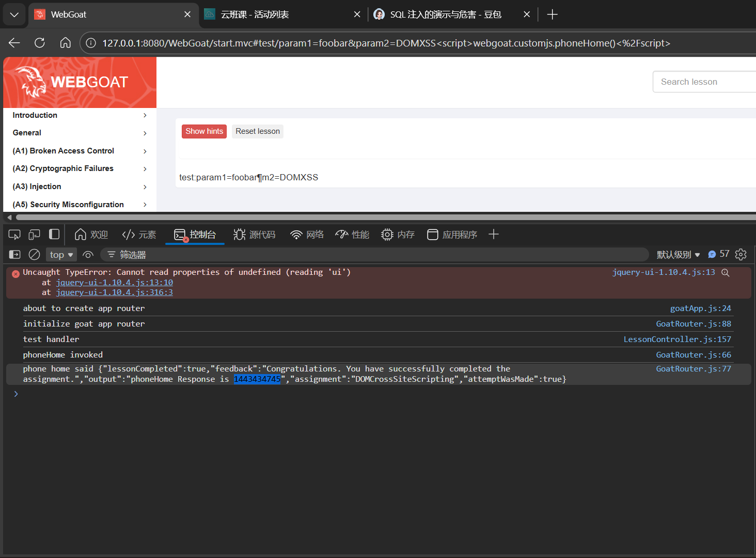Open goatApp.js:24 source link
This screenshot has width=756, height=558.
click(701, 308)
